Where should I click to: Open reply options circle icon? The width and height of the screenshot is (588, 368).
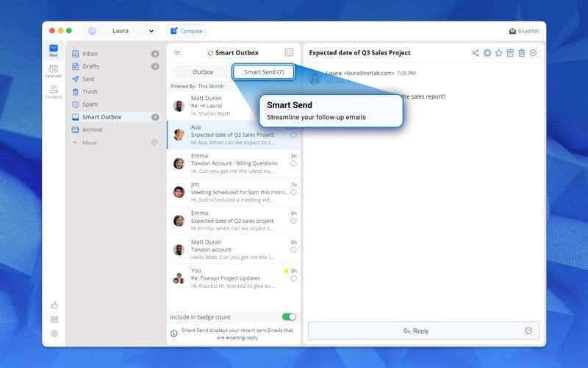[528, 330]
